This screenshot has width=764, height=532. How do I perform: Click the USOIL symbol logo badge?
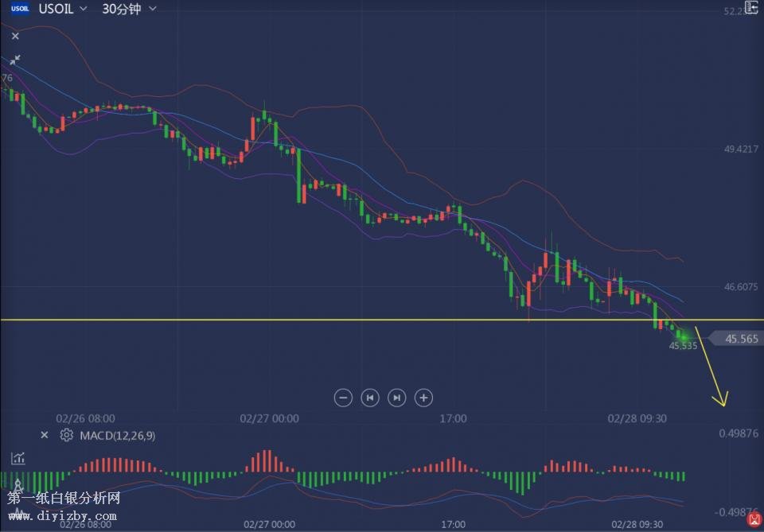tap(20, 9)
